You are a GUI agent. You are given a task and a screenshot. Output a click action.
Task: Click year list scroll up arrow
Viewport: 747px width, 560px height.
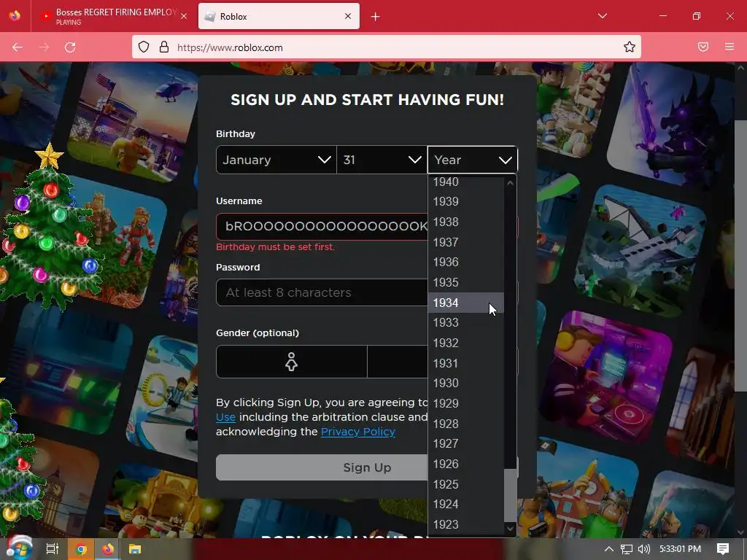(510, 183)
